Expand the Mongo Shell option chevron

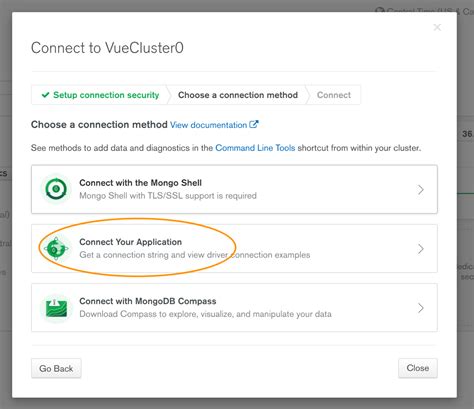pos(421,190)
